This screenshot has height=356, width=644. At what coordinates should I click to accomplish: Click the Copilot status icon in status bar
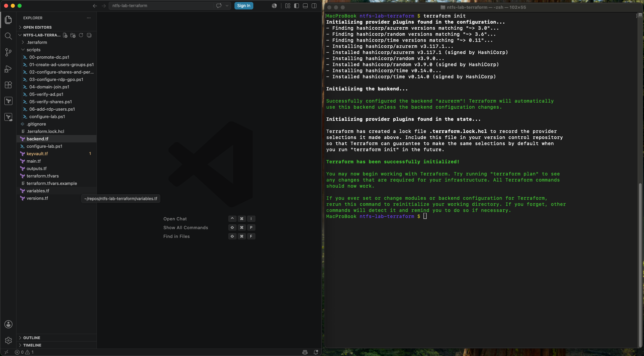[305, 352]
